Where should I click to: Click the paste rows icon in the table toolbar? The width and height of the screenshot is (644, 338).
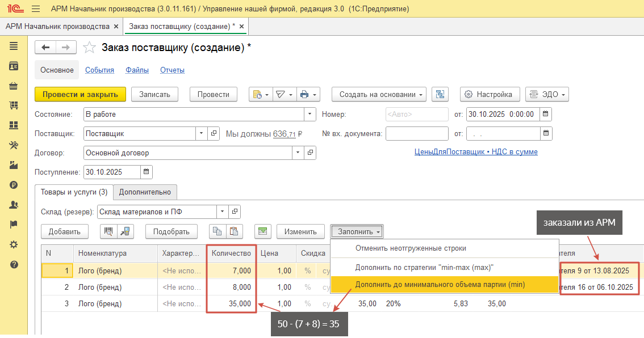233,231
